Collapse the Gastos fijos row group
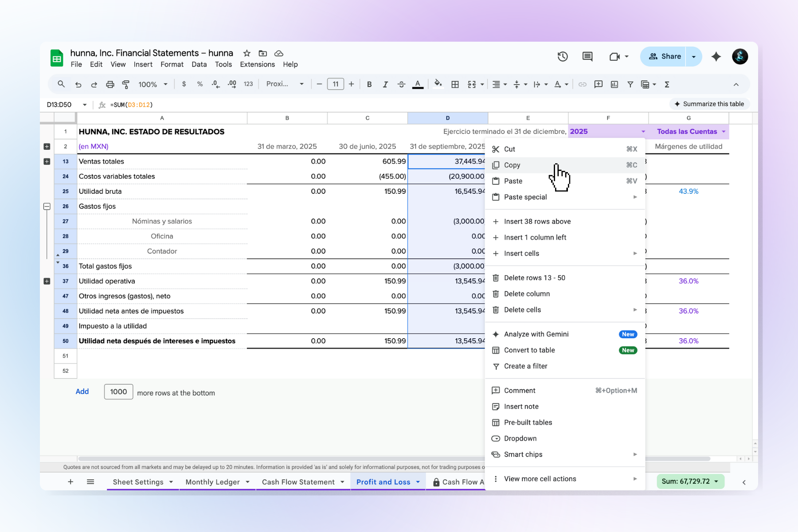 click(47, 206)
